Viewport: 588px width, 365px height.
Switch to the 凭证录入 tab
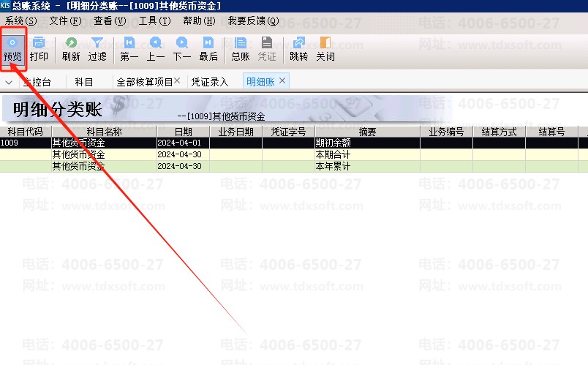210,82
